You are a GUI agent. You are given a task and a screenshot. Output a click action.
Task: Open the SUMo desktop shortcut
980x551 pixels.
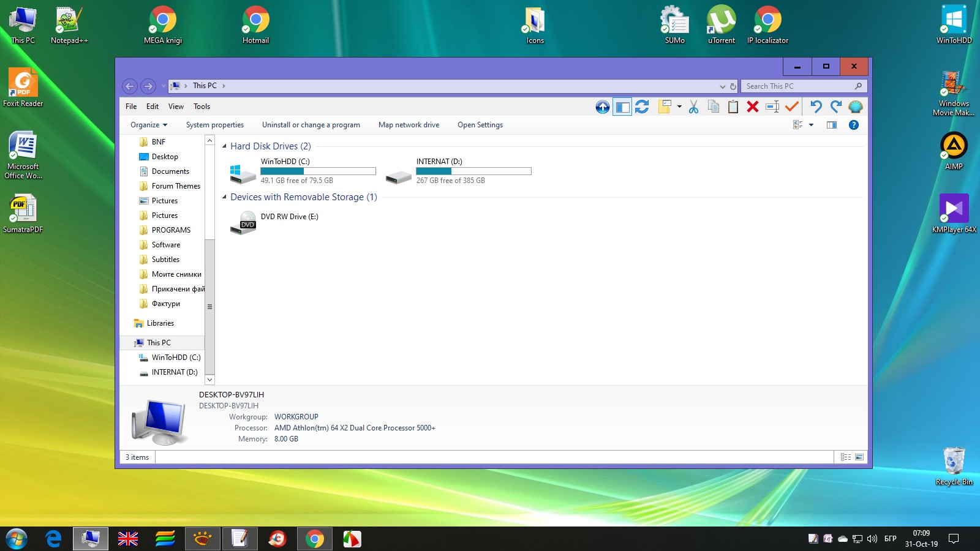pyautogui.click(x=675, y=25)
